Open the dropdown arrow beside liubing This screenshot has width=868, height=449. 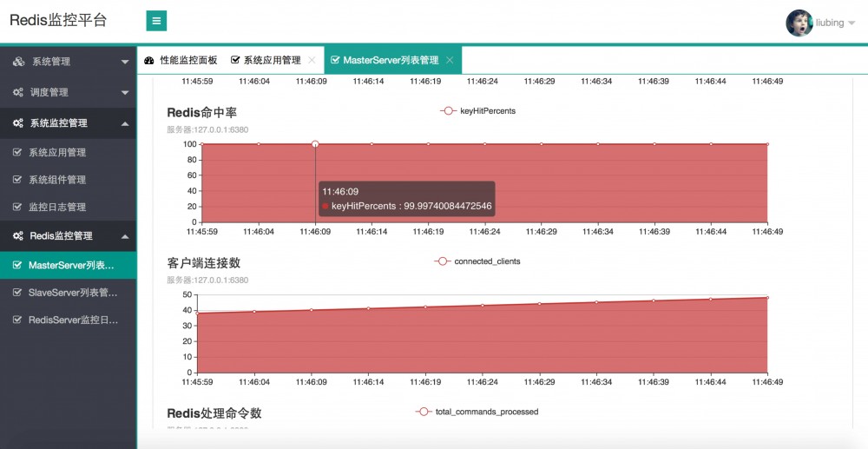coord(852,23)
